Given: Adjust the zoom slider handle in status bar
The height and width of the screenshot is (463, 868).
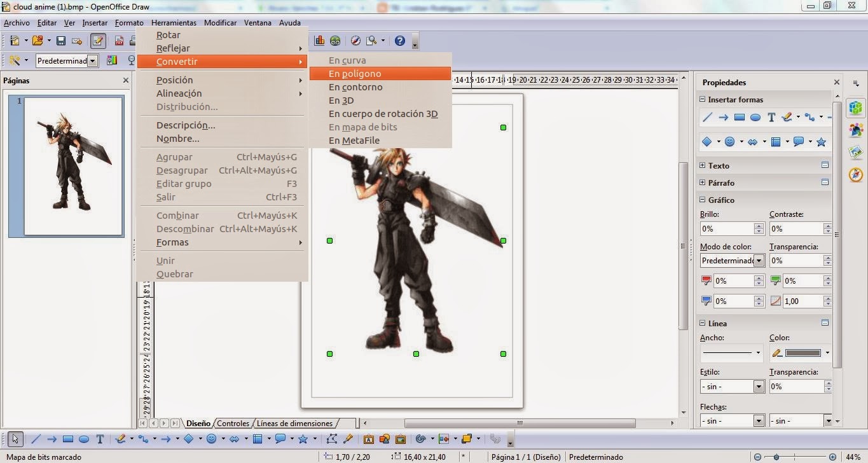Looking at the screenshot, I should tap(776, 457).
